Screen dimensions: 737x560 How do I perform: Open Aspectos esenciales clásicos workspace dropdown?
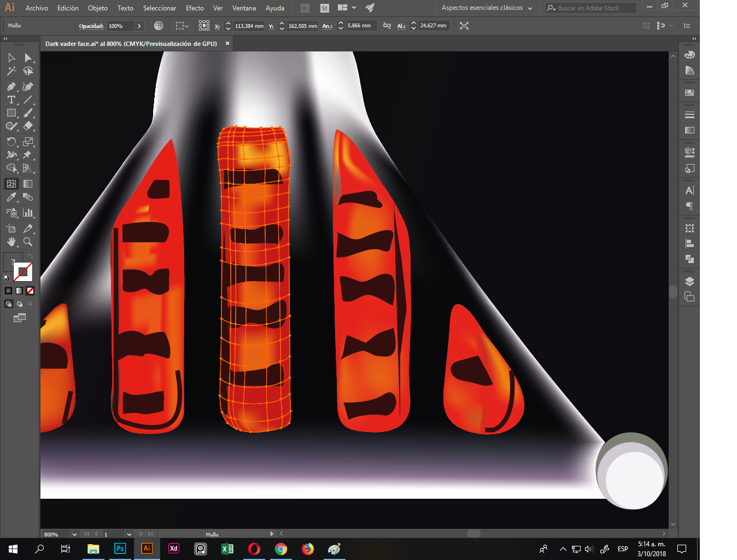(x=487, y=8)
